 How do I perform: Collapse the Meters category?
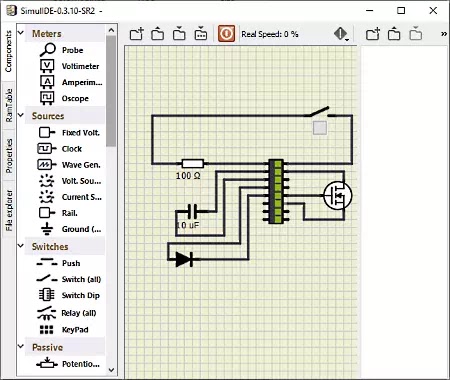[21, 33]
